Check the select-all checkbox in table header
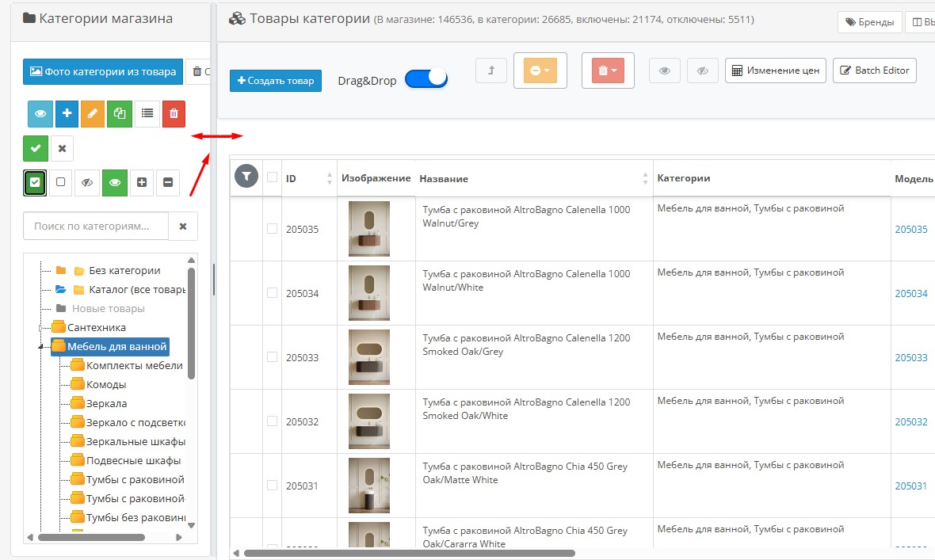Screen dimensions: 935x560 (272, 177)
